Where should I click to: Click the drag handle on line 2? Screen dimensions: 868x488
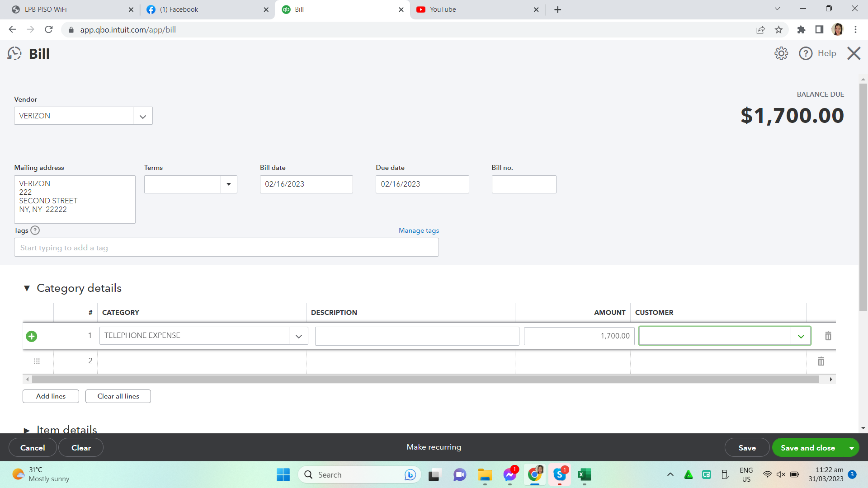(x=37, y=361)
